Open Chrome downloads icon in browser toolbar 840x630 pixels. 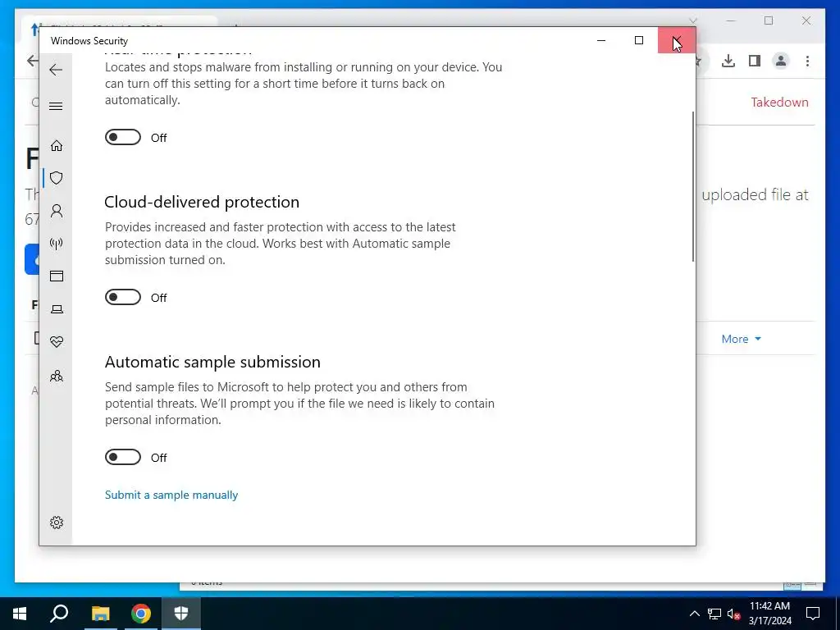click(x=728, y=61)
